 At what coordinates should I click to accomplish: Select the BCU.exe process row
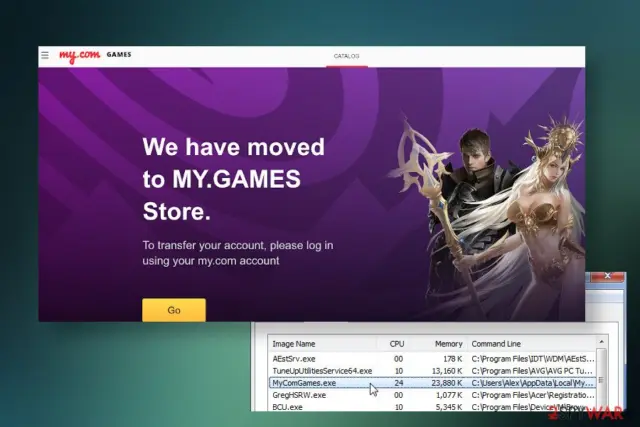click(x=433, y=407)
